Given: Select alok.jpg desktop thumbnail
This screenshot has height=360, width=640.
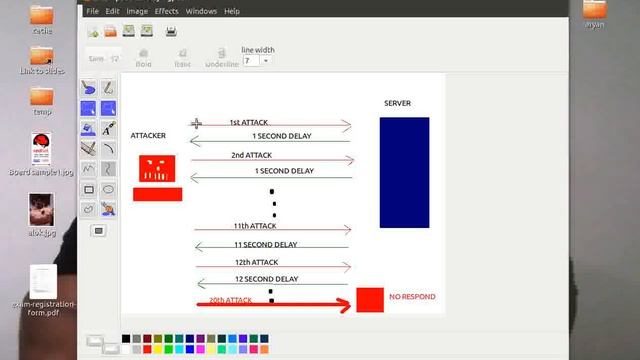Looking at the screenshot, I should point(42,215).
